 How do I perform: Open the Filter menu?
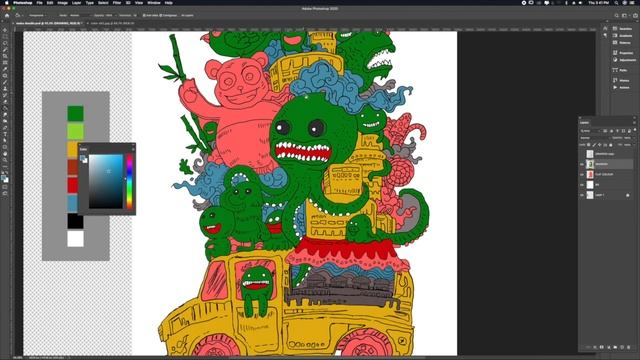[x=117, y=2]
